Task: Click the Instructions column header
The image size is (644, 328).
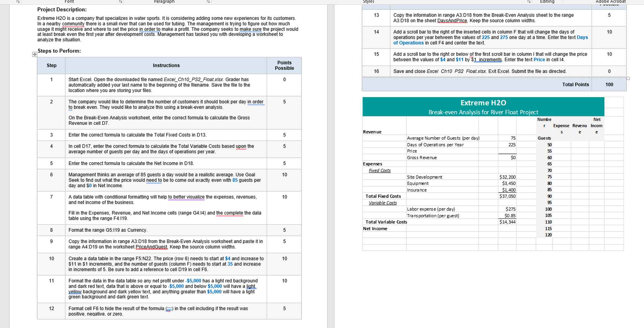Action: click(166, 66)
